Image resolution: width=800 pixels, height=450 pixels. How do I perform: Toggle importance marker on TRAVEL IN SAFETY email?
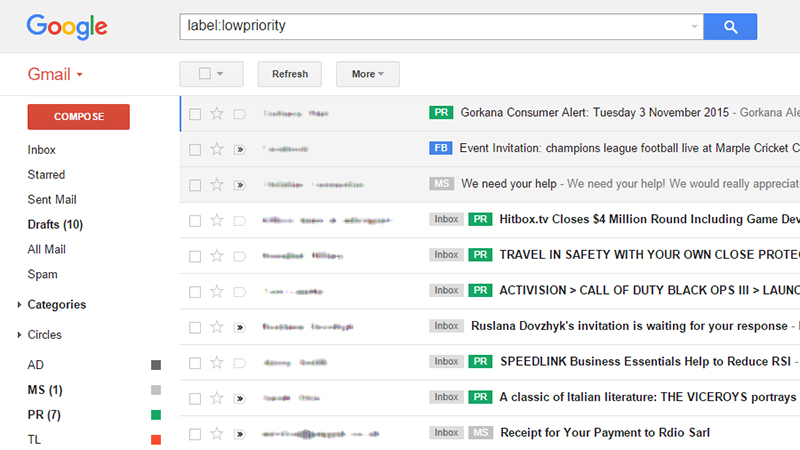pos(239,256)
